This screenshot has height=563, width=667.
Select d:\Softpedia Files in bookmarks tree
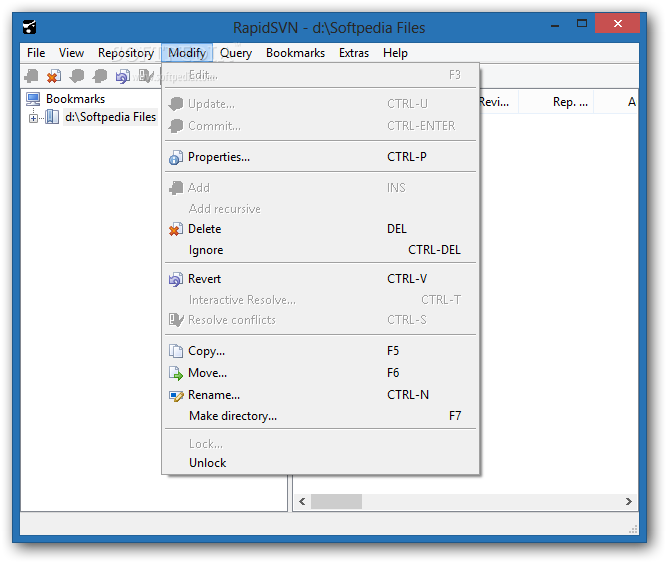click(x=111, y=117)
